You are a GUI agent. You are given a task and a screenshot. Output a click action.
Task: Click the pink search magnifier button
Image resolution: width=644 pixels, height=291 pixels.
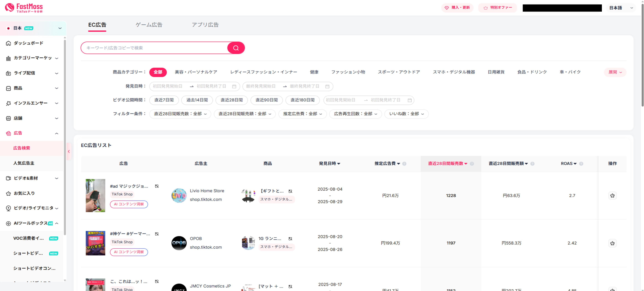(x=236, y=48)
